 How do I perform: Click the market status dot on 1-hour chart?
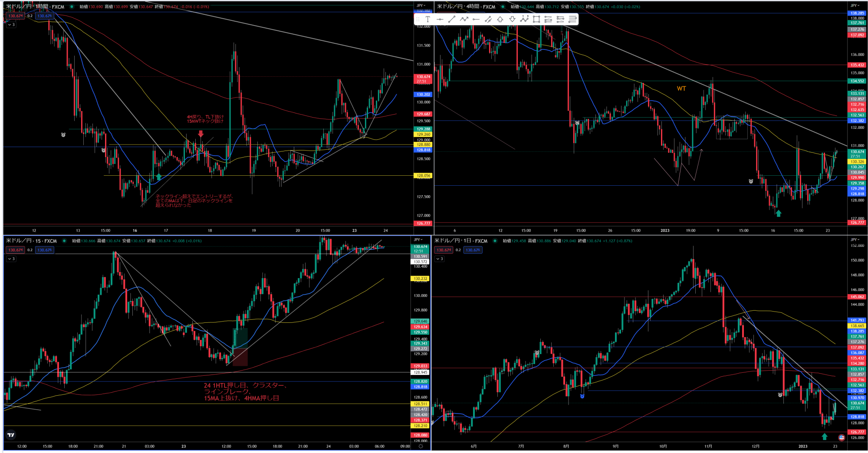coord(72,7)
